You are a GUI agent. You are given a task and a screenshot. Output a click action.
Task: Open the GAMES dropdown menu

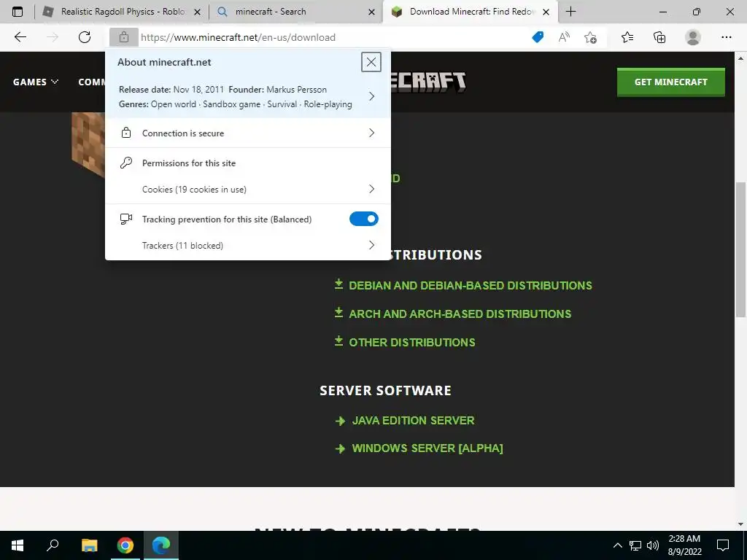[36, 82]
